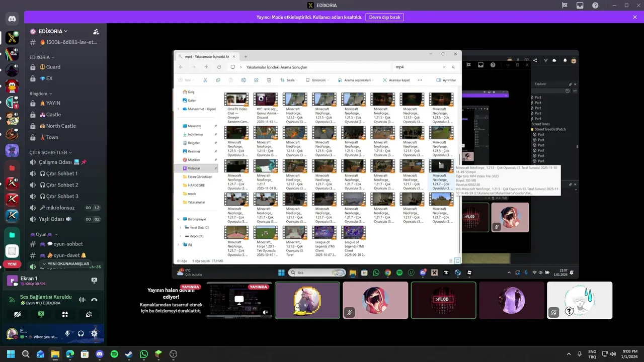Open the penguin avatar server
This screenshot has width=644, height=362.
12,86
